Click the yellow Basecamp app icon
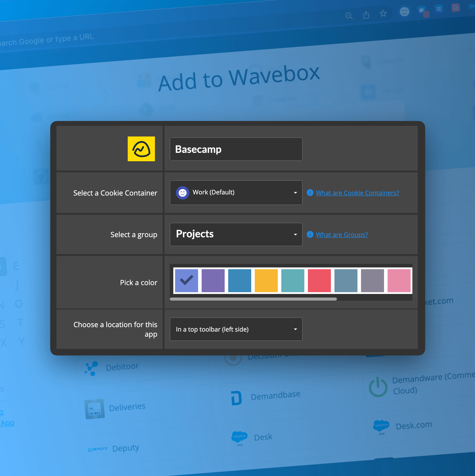Viewport: 475px width, 476px height. coord(141,149)
